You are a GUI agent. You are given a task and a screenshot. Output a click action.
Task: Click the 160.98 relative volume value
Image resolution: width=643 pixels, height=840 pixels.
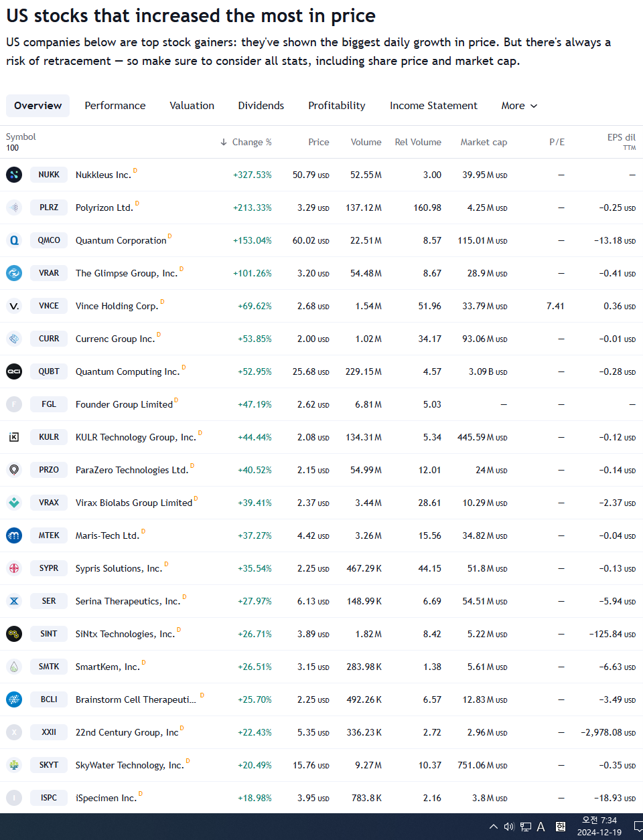pyautogui.click(x=427, y=207)
